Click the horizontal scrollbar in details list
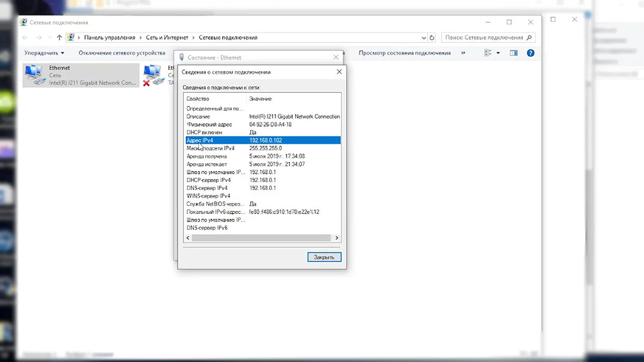The image size is (644, 362). pos(258,238)
